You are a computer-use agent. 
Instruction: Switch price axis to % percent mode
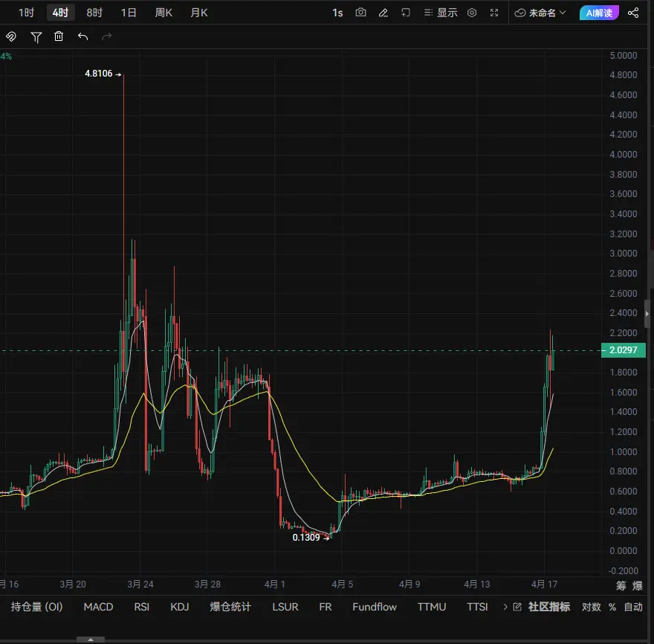pyautogui.click(x=612, y=606)
